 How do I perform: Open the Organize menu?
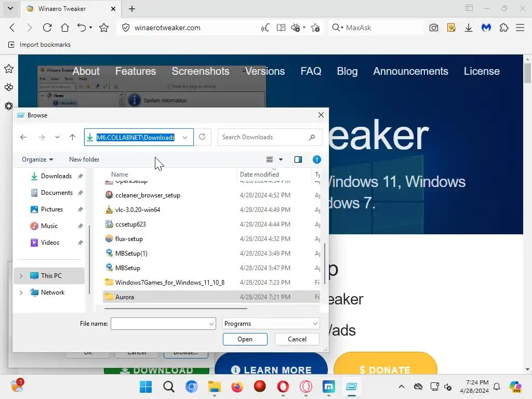[x=37, y=159]
